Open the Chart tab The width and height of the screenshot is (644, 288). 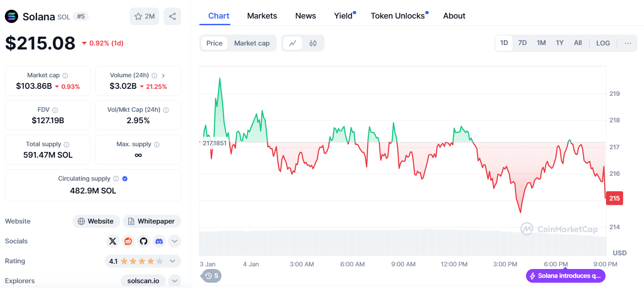[x=219, y=16]
